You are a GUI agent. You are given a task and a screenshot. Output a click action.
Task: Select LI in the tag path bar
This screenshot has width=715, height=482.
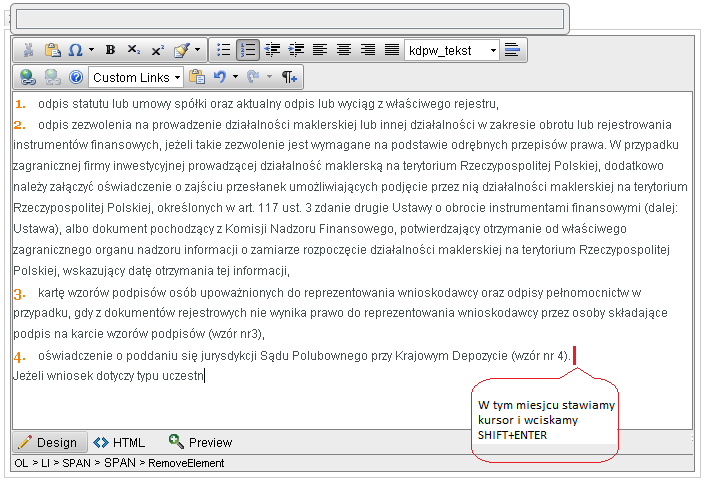click(45, 463)
